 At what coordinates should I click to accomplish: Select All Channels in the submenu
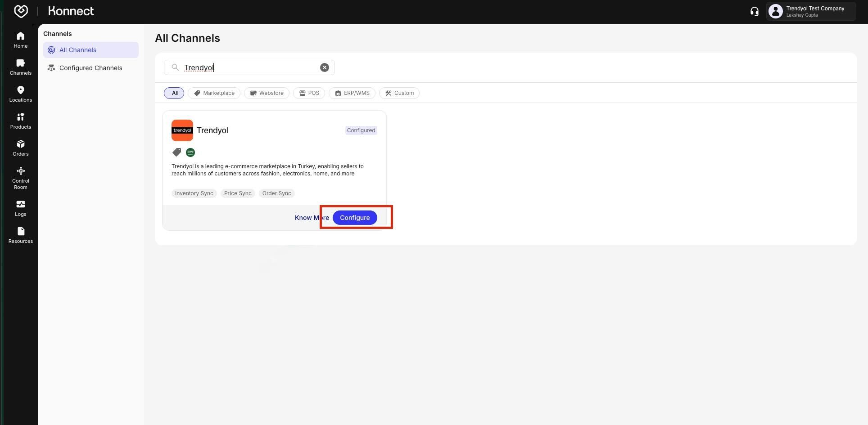click(x=91, y=50)
